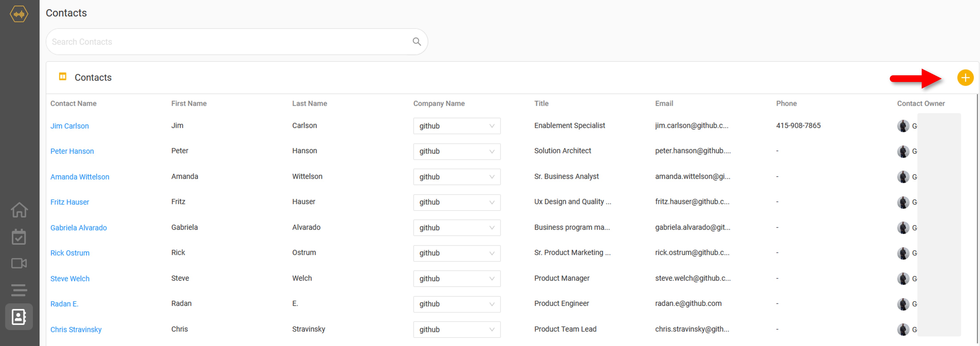Expand Fritz Hauser's company dropdown
The image size is (980, 346).
click(x=457, y=202)
